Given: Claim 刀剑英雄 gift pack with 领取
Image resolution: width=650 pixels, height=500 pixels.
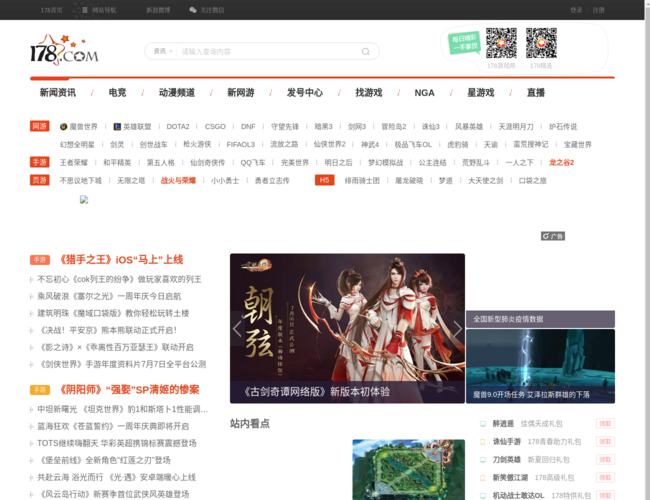Looking at the screenshot, I should pos(605,459).
